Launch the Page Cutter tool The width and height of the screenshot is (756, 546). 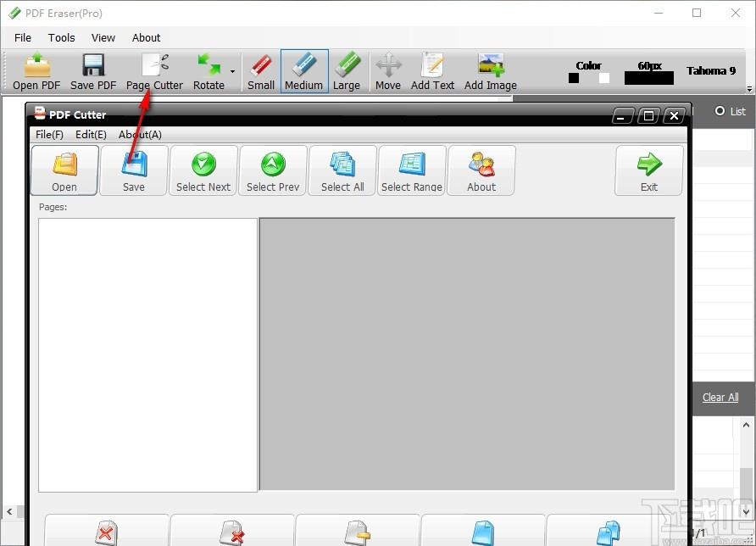coord(154,71)
